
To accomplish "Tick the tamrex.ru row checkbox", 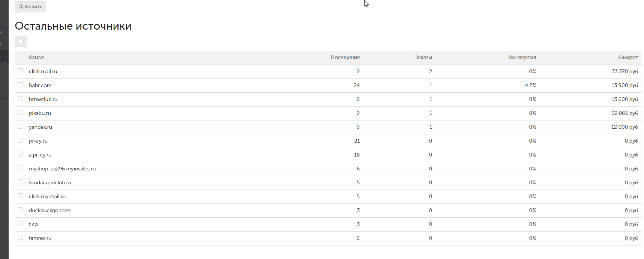I will [21, 238].
